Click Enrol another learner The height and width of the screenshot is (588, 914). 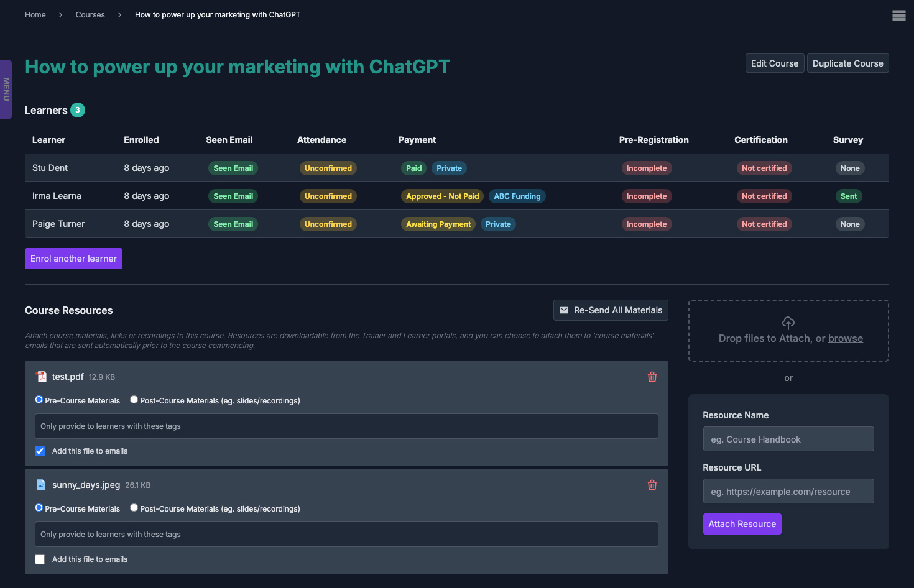click(x=73, y=259)
